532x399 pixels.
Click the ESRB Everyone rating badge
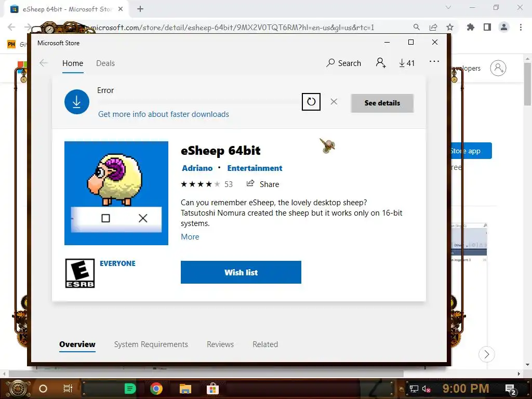coord(80,273)
